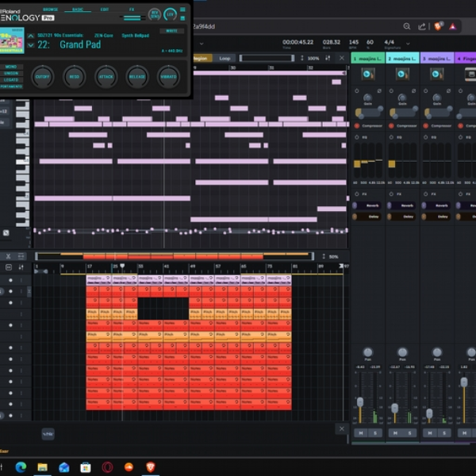
Task: Mute mixer channel 1 with M
Action: click(x=361, y=433)
